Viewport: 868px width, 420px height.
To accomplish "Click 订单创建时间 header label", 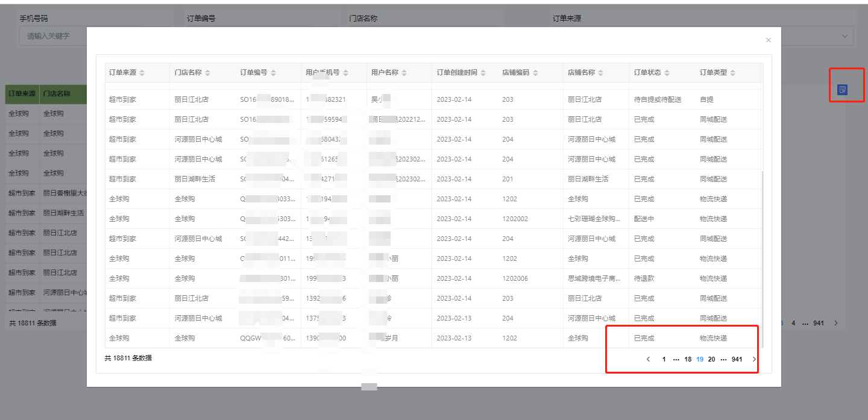I will coord(457,73).
